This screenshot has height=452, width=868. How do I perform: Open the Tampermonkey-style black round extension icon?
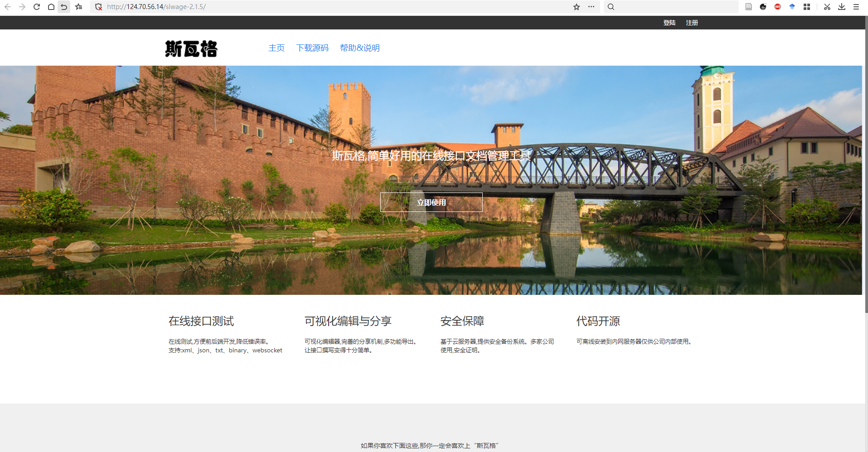(763, 7)
